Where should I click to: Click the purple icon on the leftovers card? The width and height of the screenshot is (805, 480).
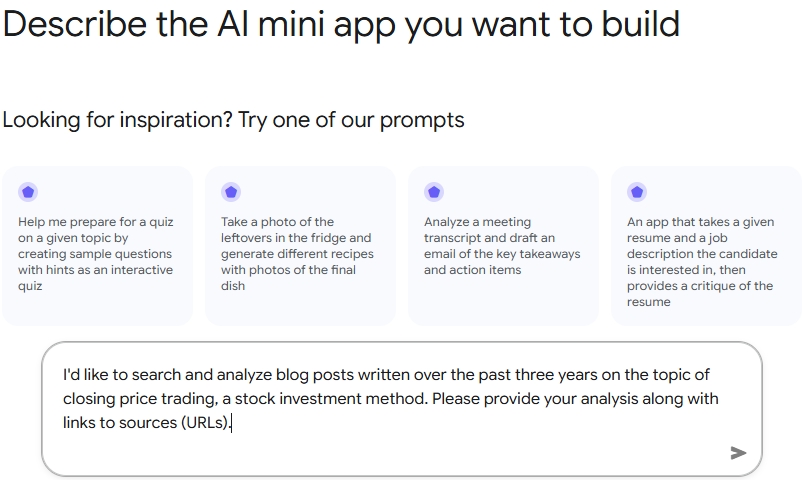231,192
